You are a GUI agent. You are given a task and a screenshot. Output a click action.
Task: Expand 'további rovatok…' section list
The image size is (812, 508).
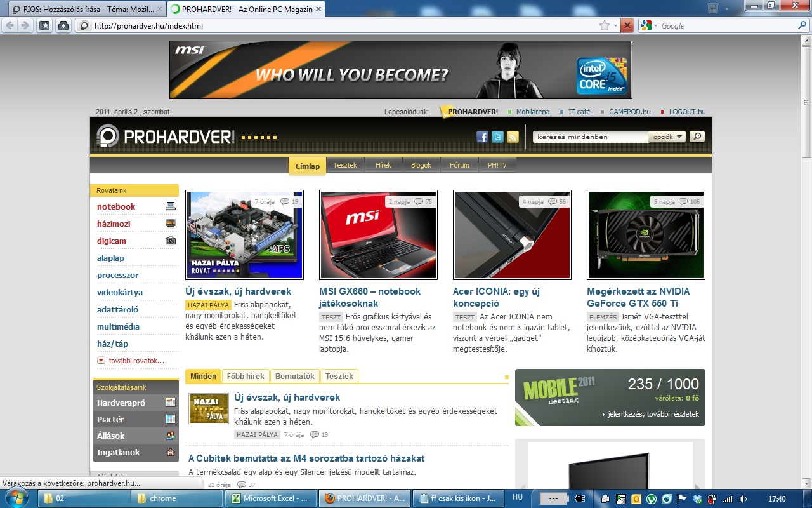(131, 361)
